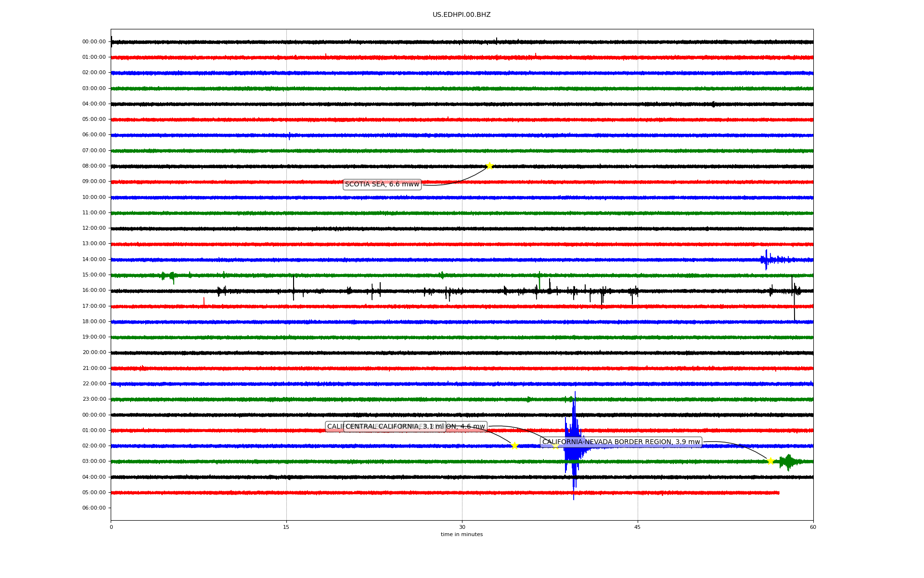Click the 22:00:00 row label

pos(94,384)
